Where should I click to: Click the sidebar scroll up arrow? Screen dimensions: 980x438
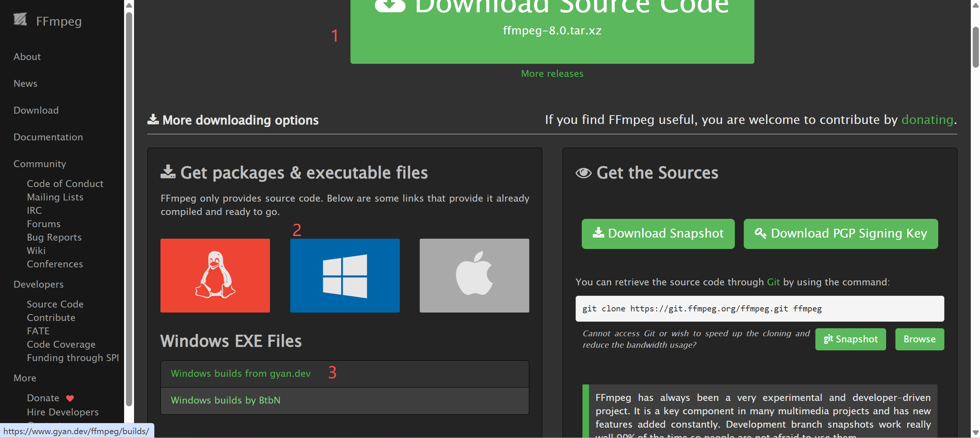[129, 5]
